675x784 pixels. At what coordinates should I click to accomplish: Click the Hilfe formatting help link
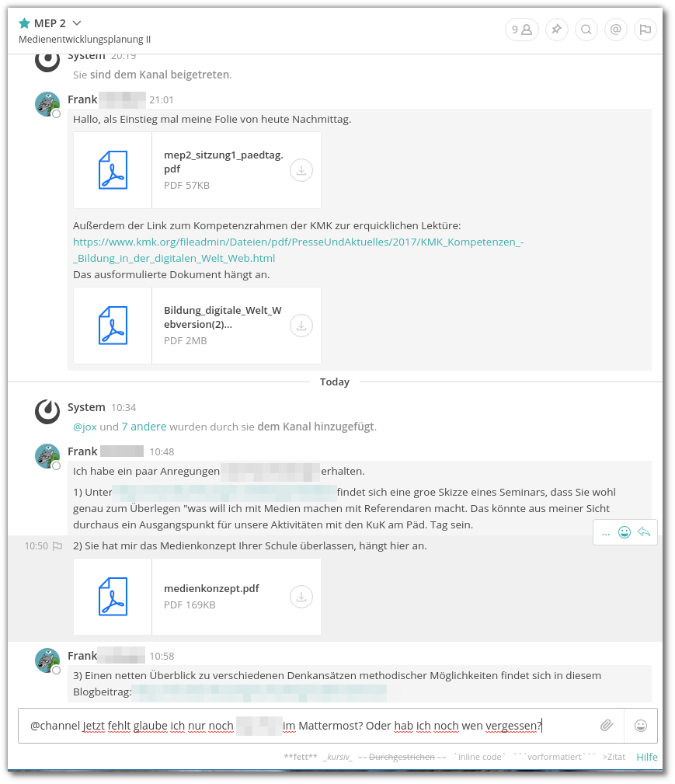646,757
